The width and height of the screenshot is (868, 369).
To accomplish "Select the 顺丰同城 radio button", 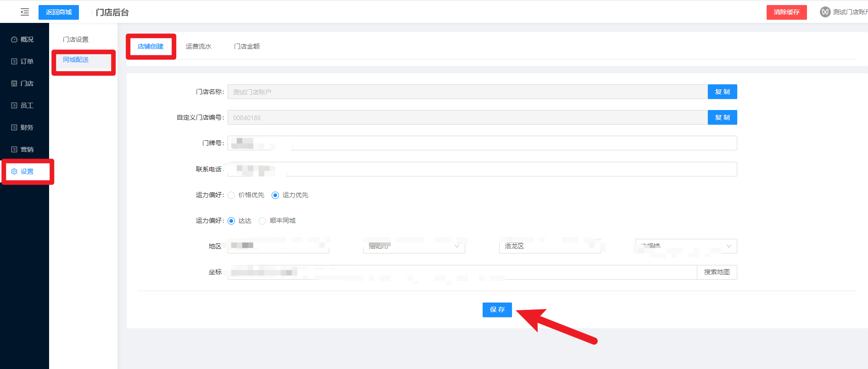I will click(262, 221).
